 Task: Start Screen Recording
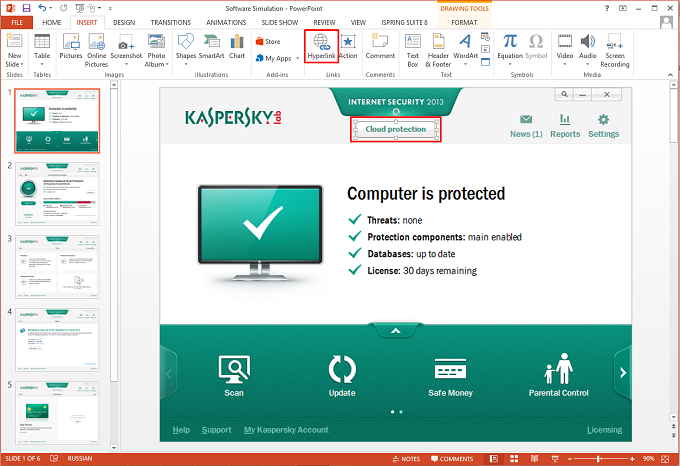(x=615, y=50)
